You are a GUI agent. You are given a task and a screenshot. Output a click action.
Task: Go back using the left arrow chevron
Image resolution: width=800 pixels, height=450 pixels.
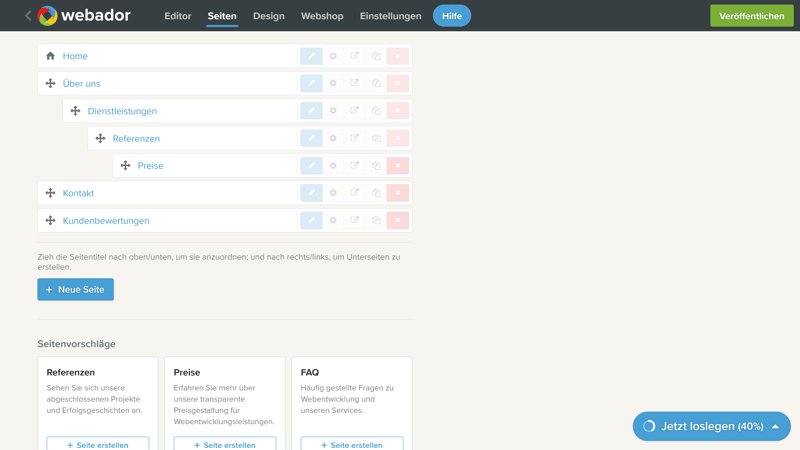pyautogui.click(x=28, y=16)
